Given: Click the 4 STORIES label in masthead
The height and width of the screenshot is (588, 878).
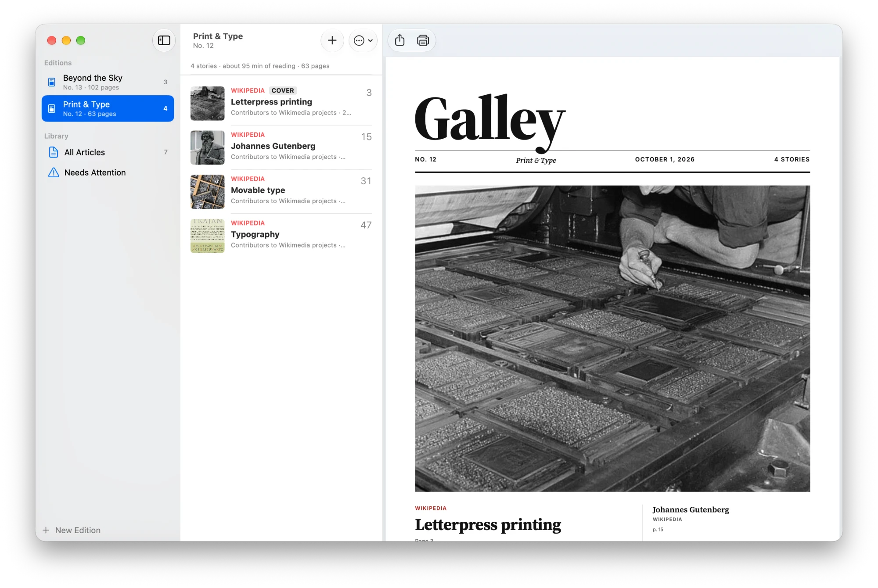Looking at the screenshot, I should click(x=792, y=159).
